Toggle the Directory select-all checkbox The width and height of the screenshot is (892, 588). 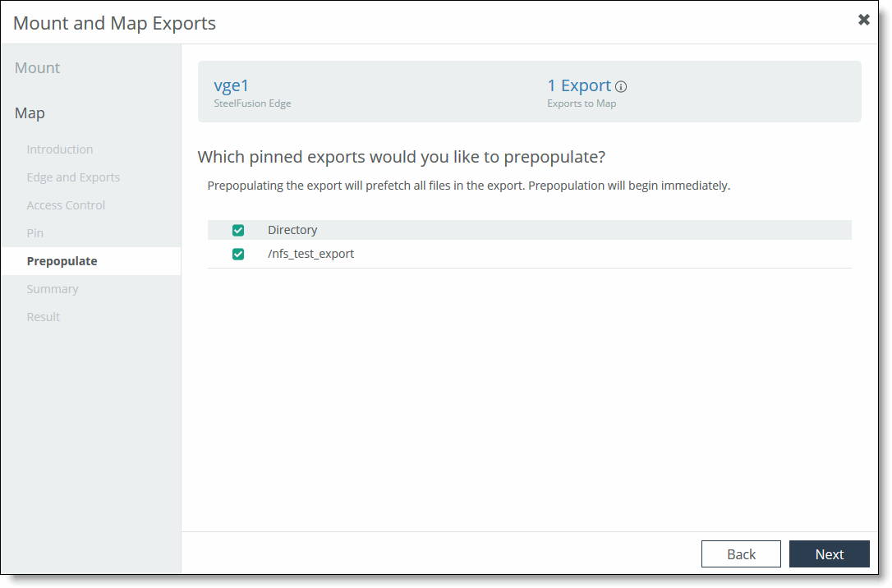pyautogui.click(x=238, y=230)
